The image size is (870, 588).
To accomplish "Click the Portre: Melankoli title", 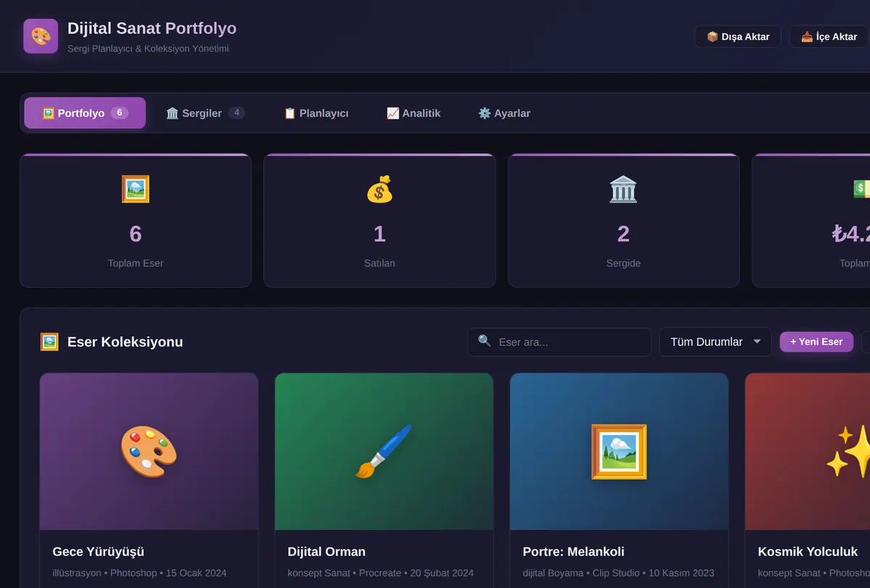I will point(573,552).
